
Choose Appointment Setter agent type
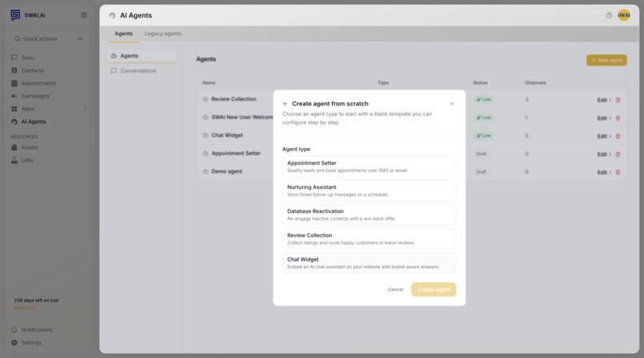click(x=369, y=166)
